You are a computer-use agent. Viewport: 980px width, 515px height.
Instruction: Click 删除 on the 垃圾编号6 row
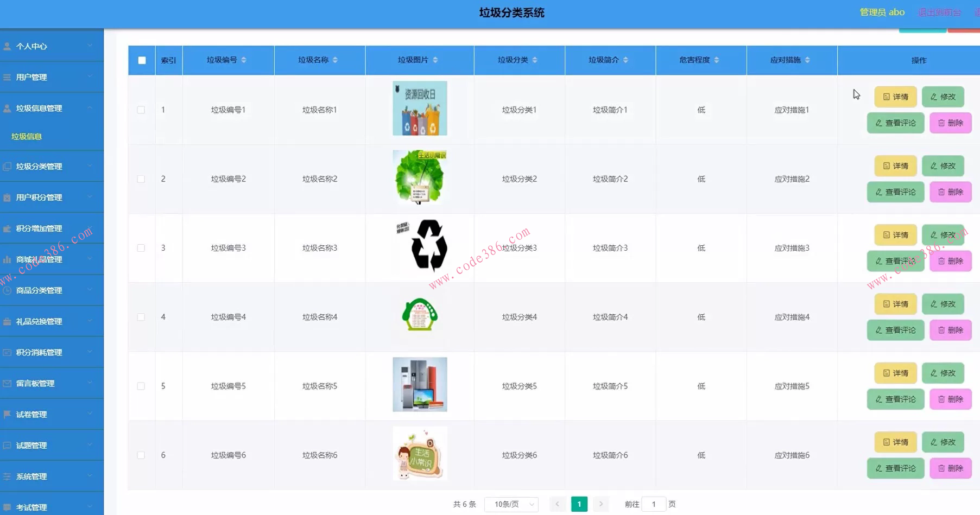[950, 468]
